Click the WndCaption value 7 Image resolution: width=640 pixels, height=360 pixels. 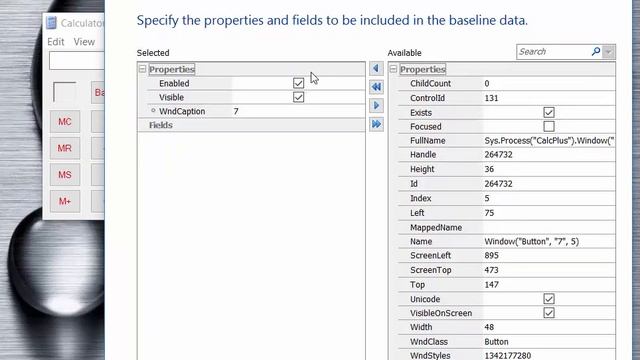click(236, 111)
